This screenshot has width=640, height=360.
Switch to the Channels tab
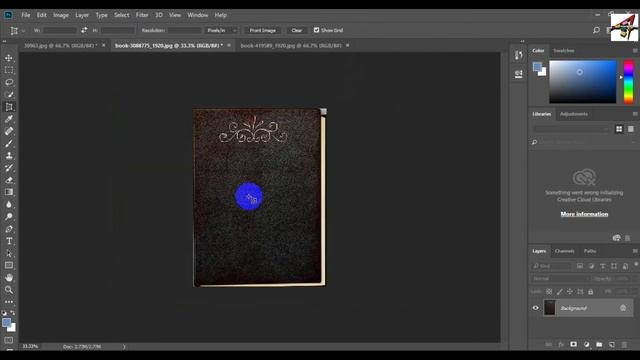(x=564, y=251)
